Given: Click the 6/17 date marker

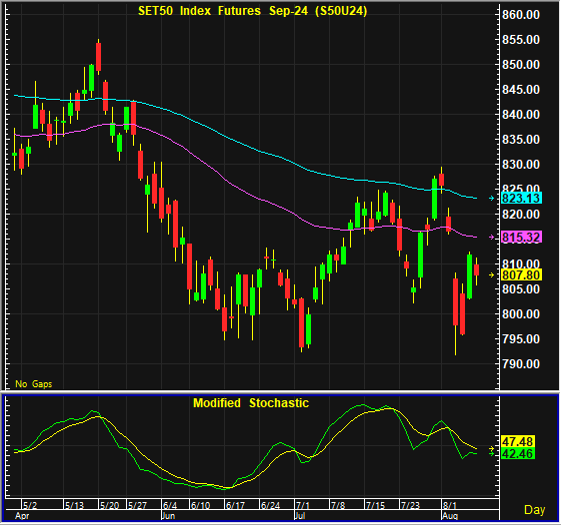Looking at the screenshot, I should 235,505.
